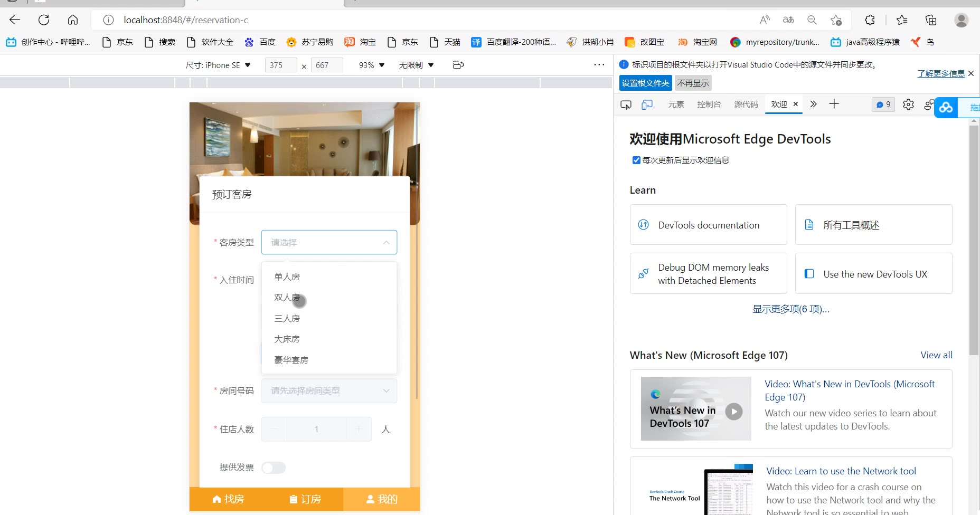Switch to the 源代码 panel

746,104
